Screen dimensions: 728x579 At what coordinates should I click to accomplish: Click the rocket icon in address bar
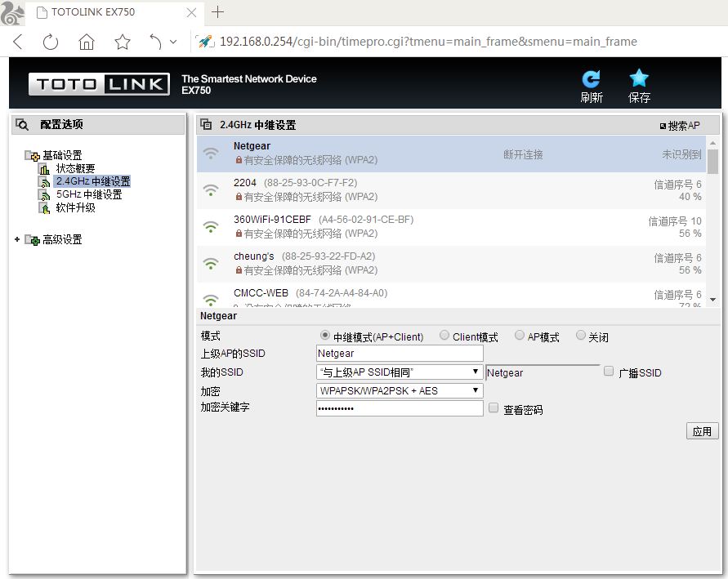click(x=206, y=42)
